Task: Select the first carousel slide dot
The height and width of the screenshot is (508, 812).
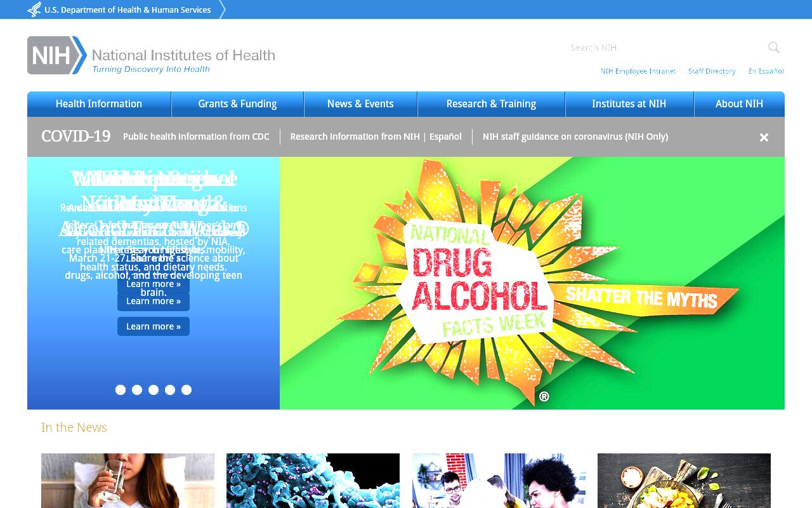Action: (x=121, y=390)
